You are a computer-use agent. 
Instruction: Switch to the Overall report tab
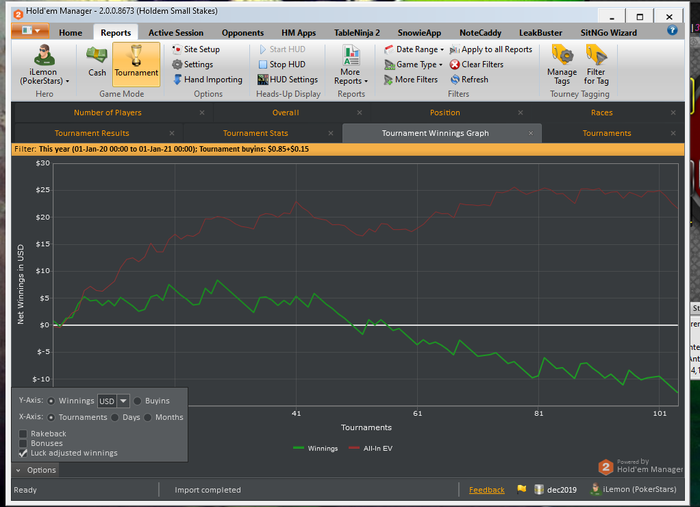pos(286,112)
